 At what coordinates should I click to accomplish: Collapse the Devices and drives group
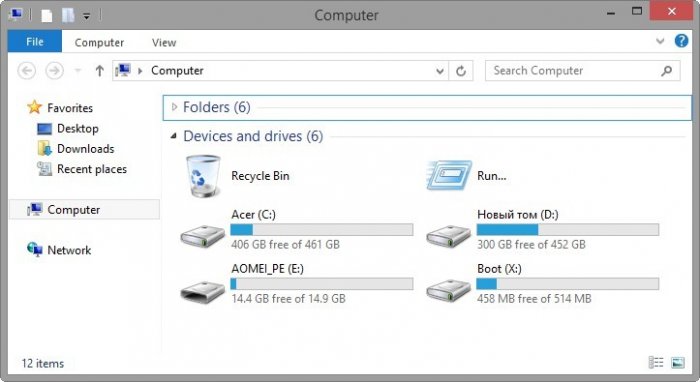click(x=174, y=136)
